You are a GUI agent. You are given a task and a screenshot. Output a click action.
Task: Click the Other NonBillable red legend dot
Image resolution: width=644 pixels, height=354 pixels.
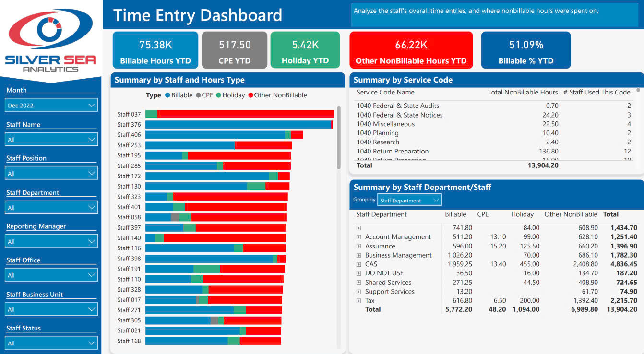(250, 95)
